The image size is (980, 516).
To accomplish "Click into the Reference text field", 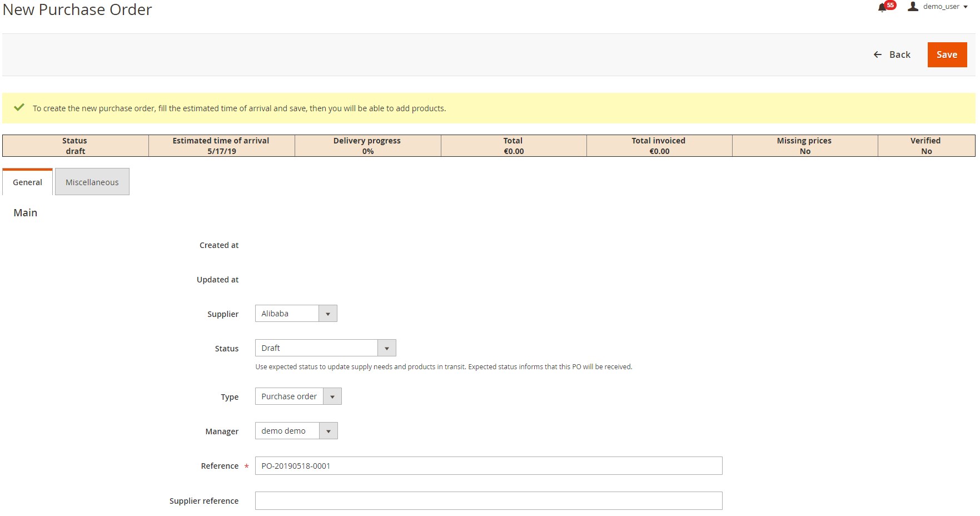I will 488,466.
